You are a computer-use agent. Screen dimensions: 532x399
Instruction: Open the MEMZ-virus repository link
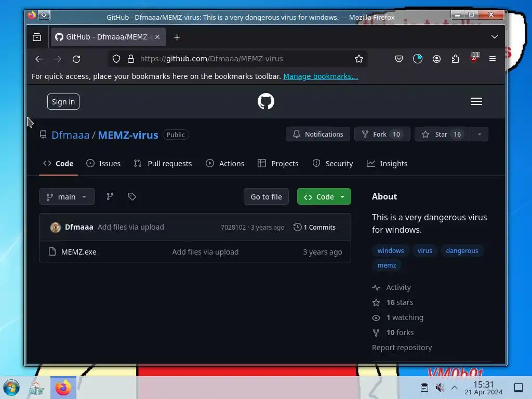click(x=128, y=135)
